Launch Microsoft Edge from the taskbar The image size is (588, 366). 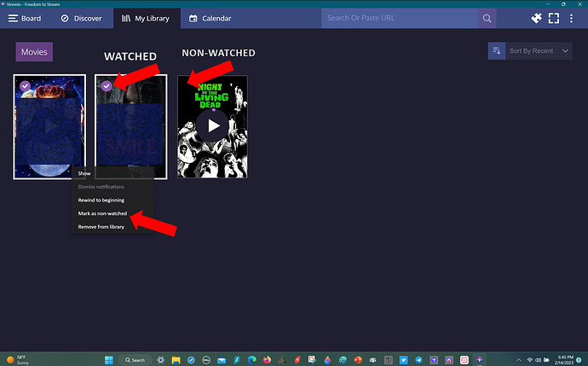click(x=251, y=360)
